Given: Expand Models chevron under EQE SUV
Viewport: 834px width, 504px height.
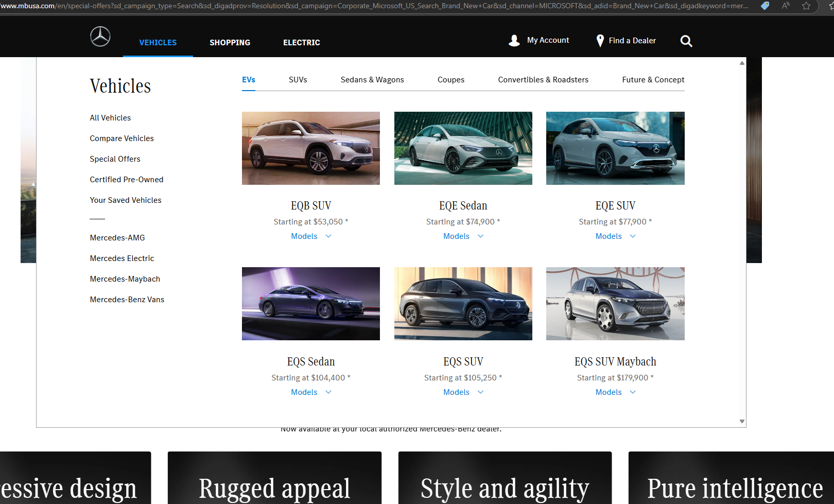Looking at the screenshot, I should 633,236.
